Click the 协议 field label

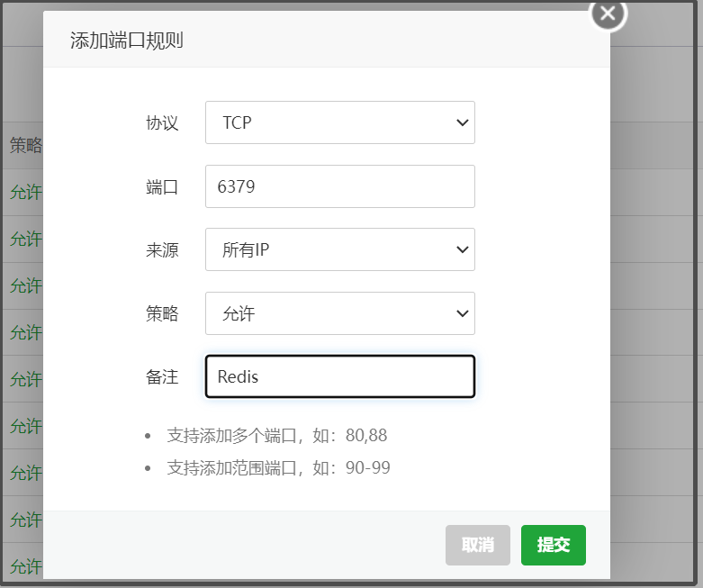(x=162, y=123)
